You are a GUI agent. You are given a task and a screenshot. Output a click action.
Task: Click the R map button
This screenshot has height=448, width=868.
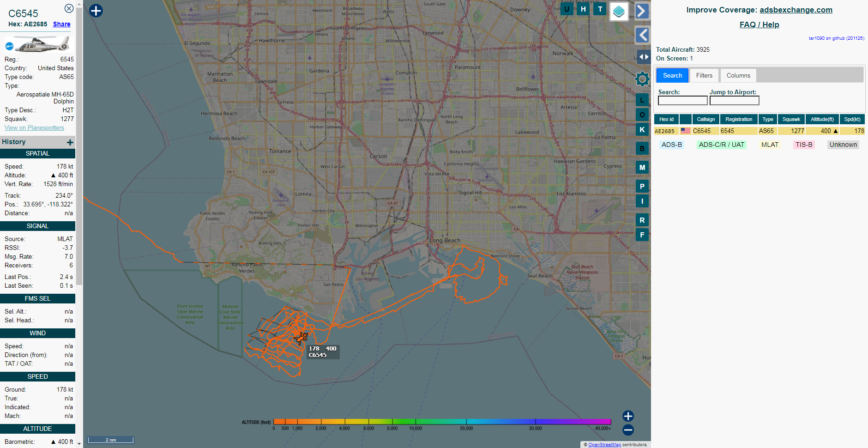[642, 220]
